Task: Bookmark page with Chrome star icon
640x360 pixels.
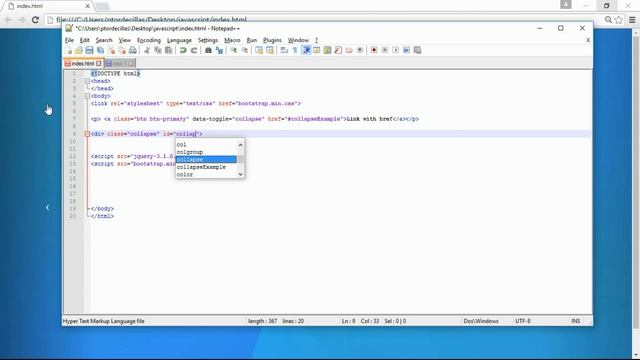Action: [619, 20]
